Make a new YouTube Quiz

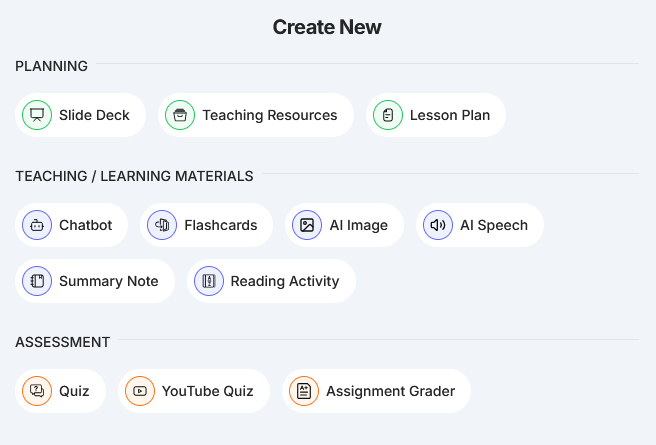tap(207, 391)
